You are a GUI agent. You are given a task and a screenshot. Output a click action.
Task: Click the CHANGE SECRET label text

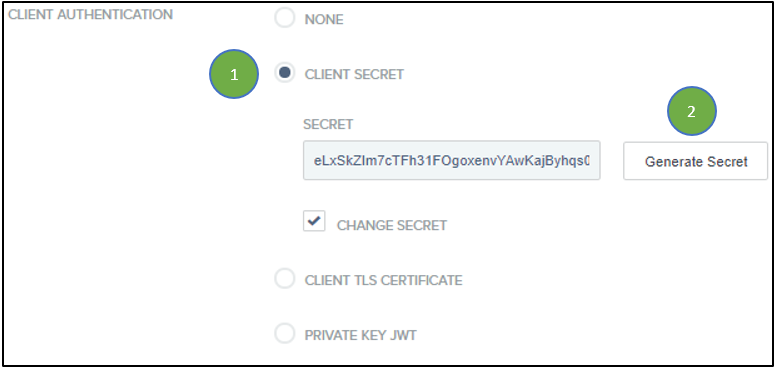tap(392, 226)
